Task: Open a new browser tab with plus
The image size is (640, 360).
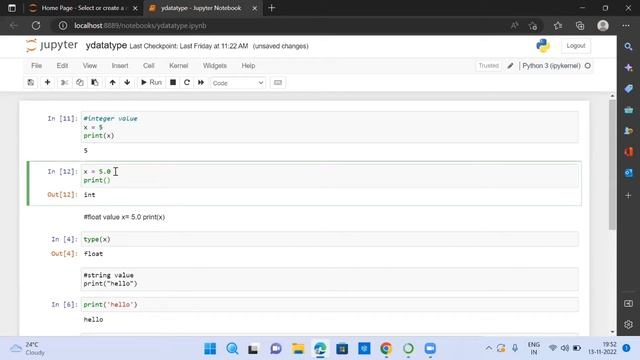Action: (x=271, y=8)
